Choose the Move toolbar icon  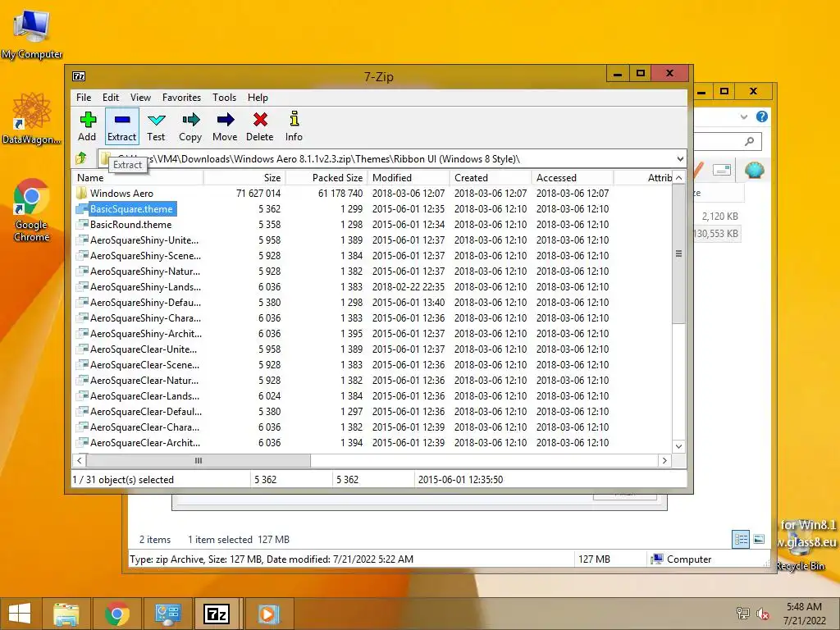click(x=225, y=120)
